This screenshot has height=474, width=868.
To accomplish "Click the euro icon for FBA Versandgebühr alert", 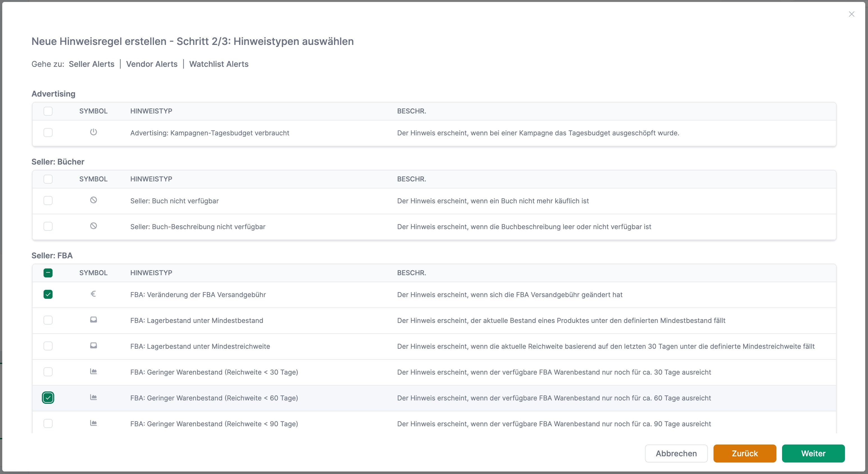I will [93, 293].
